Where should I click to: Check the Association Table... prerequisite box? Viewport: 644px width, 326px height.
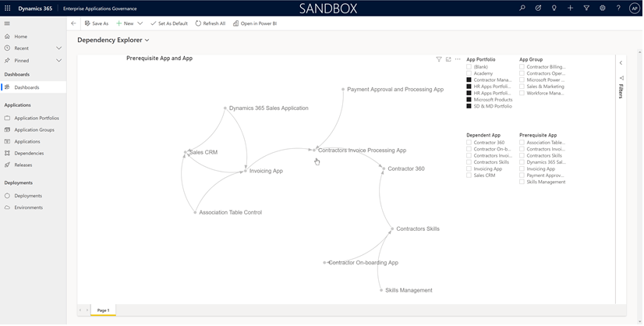tap(522, 142)
